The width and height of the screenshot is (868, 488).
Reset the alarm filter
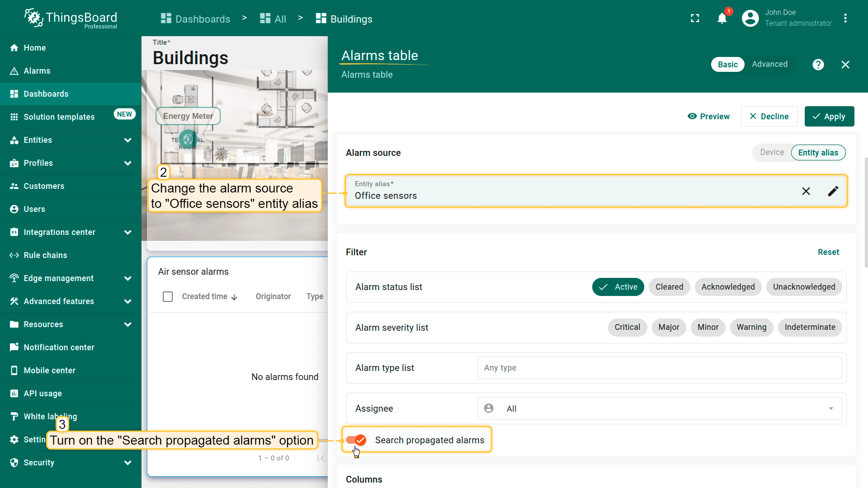point(828,252)
